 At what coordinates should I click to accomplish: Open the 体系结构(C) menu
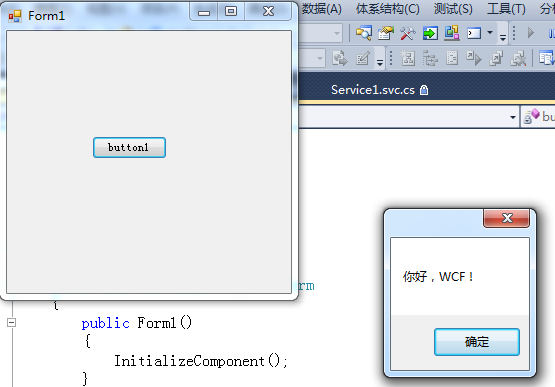(388, 9)
